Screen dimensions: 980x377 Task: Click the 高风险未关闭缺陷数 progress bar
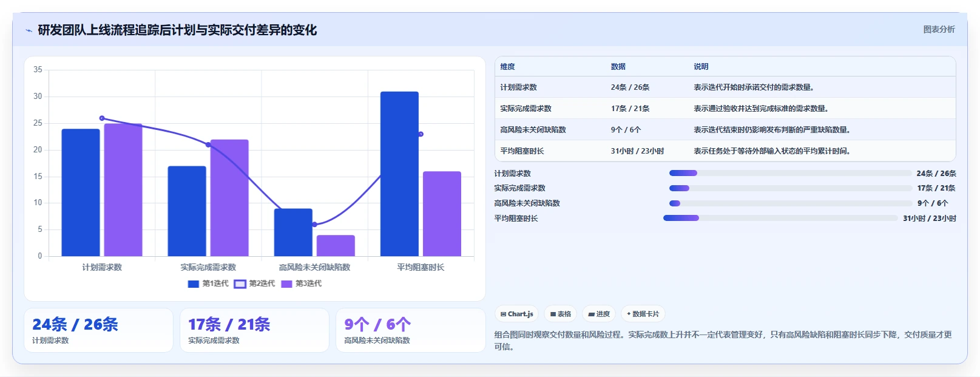791,203
